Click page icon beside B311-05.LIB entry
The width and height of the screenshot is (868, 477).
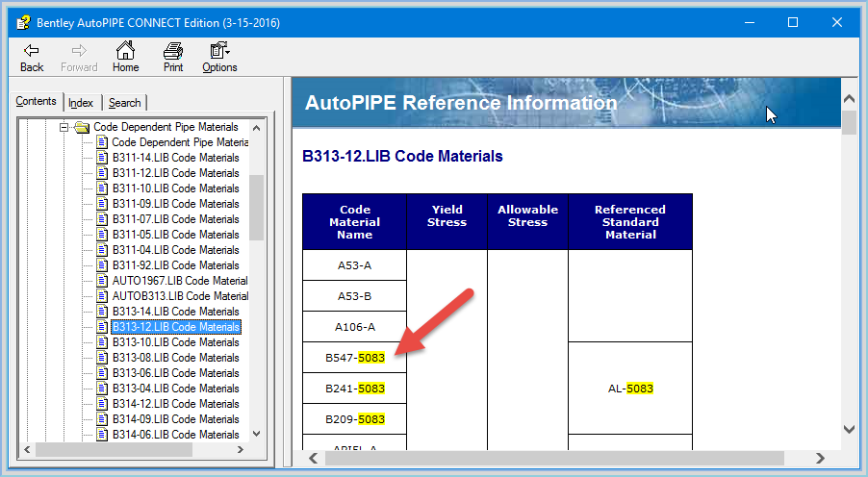pos(102,235)
